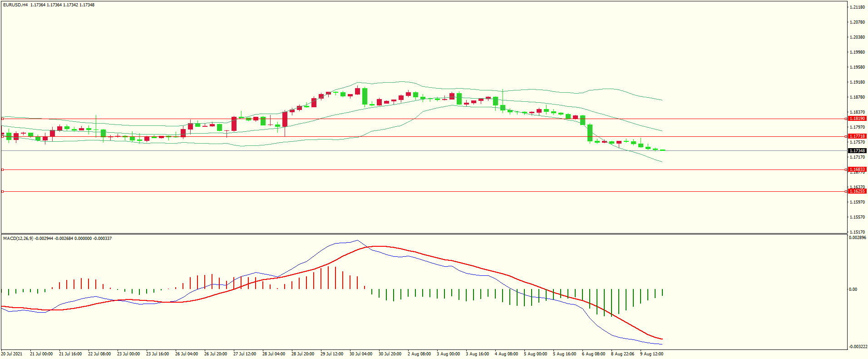Click the 20 Jul 2021 date label
This screenshot has height=359, width=868.
click(x=12, y=354)
